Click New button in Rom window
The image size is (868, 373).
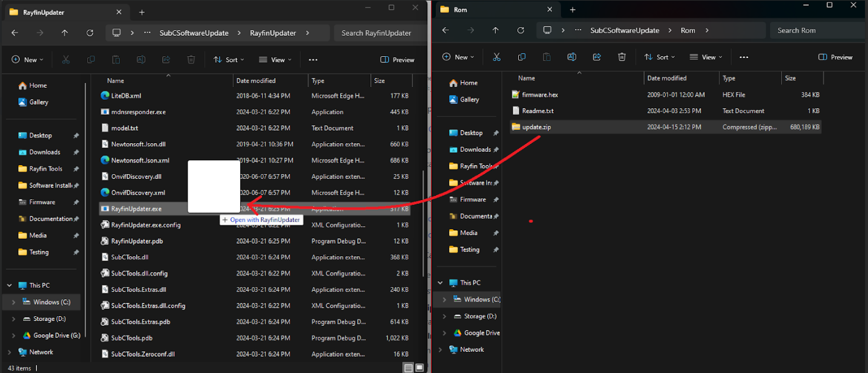pos(458,57)
